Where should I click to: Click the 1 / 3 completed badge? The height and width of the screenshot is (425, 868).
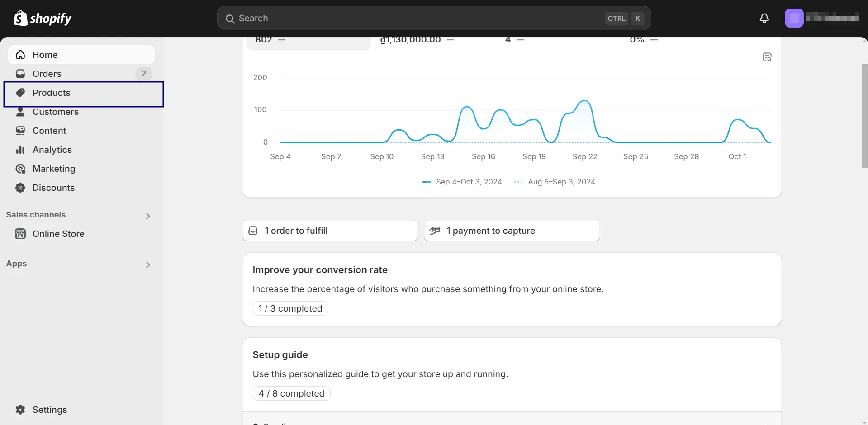(x=290, y=308)
